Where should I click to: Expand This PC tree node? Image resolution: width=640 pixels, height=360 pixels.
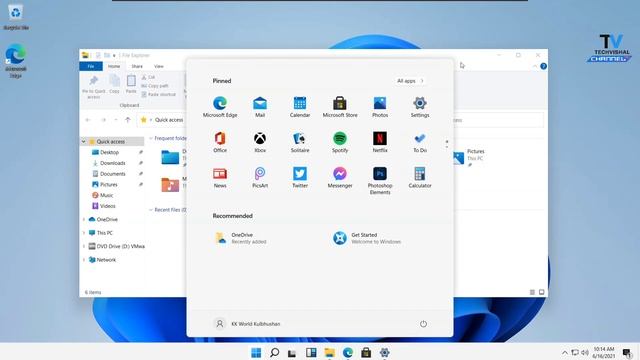84,233
